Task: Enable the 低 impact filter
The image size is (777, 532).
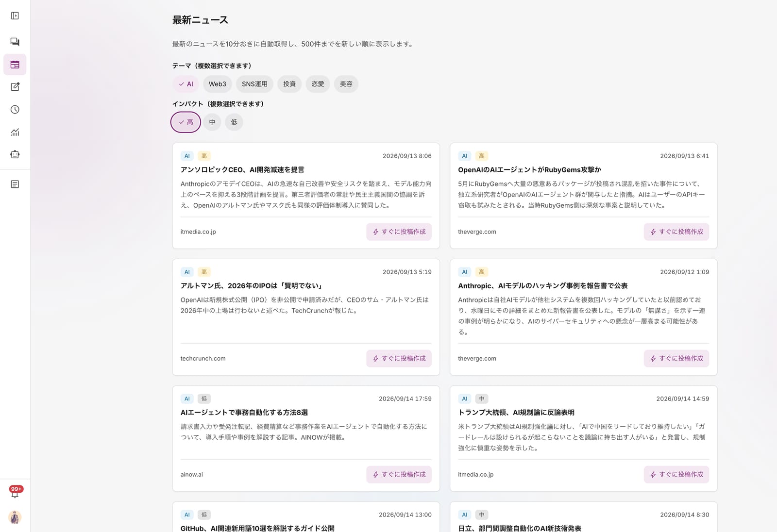Action: coord(234,122)
